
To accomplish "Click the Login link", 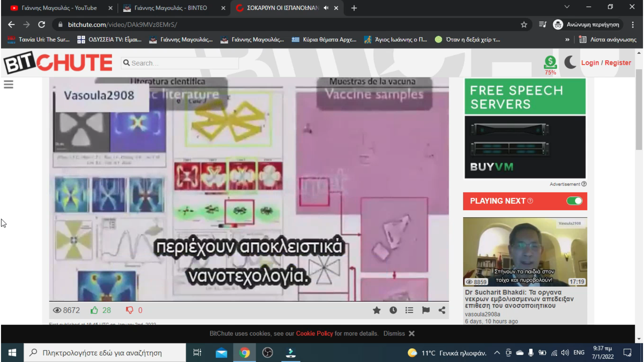I will pyautogui.click(x=590, y=63).
